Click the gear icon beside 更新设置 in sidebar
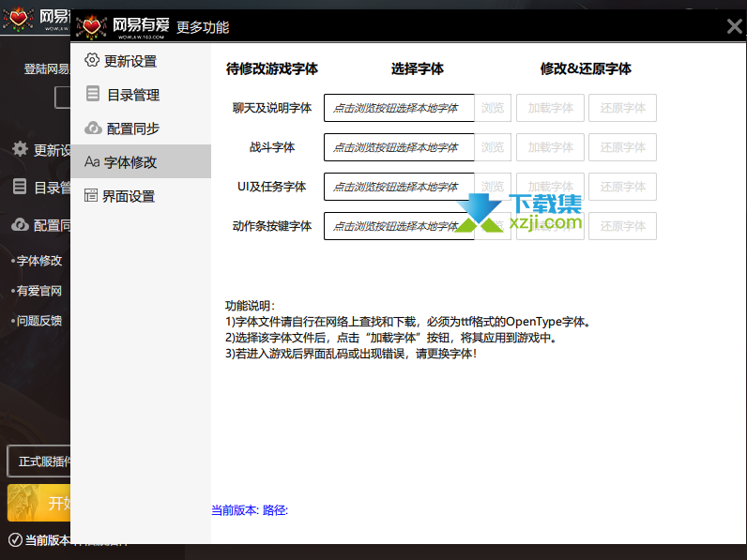747x560 pixels. pyautogui.click(x=92, y=61)
